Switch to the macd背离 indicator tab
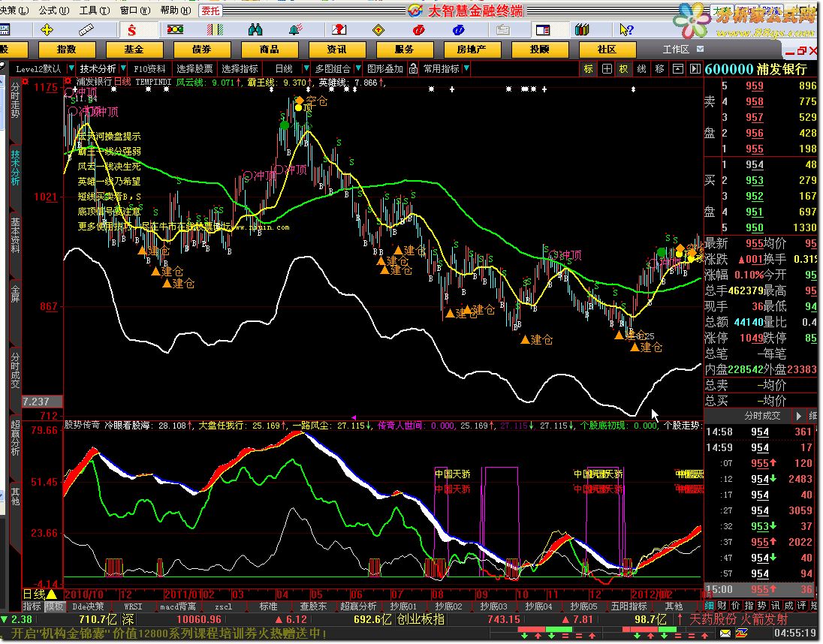823x644 pixels. [x=178, y=606]
